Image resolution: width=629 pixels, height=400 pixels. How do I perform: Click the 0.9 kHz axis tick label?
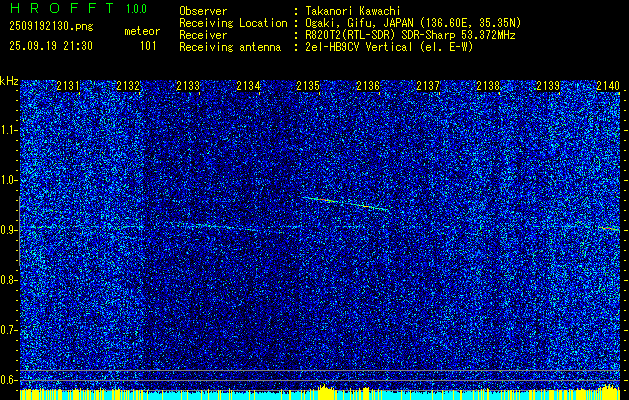8,230
